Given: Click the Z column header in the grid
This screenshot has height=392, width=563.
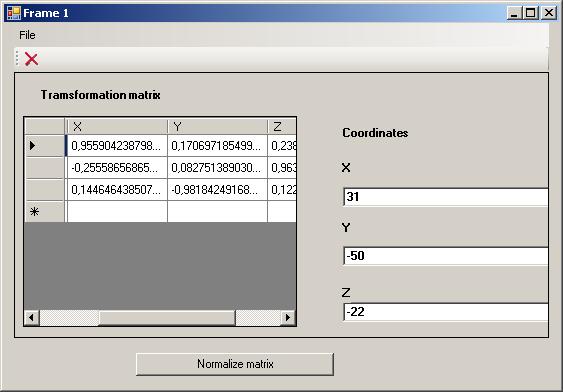Looking at the screenshot, I should (x=282, y=126).
